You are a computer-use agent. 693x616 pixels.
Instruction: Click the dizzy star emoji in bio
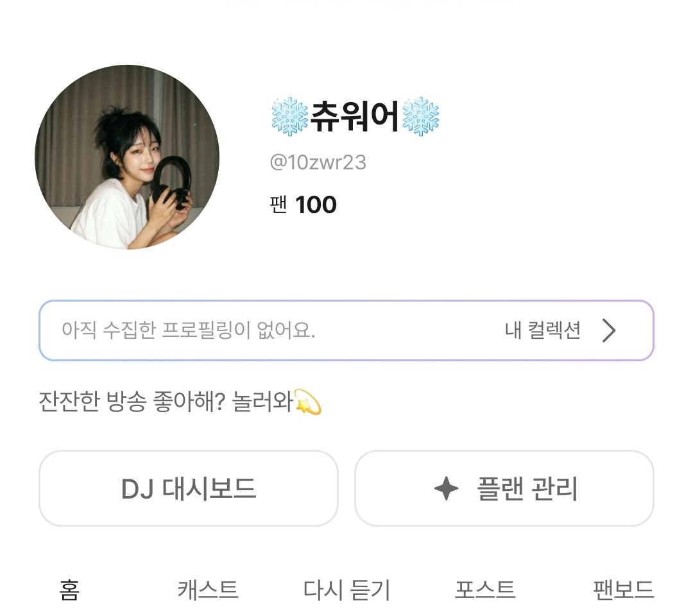(x=307, y=404)
